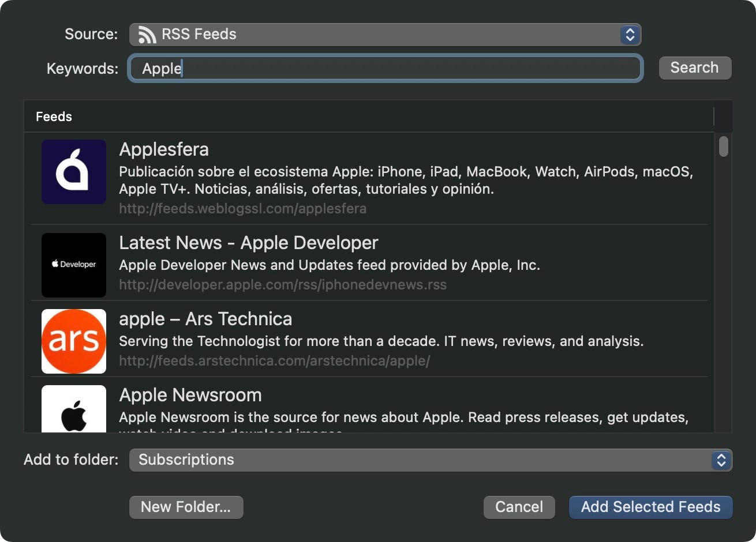Select the Apple Newsroom feed icon

pyautogui.click(x=74, y=409)
